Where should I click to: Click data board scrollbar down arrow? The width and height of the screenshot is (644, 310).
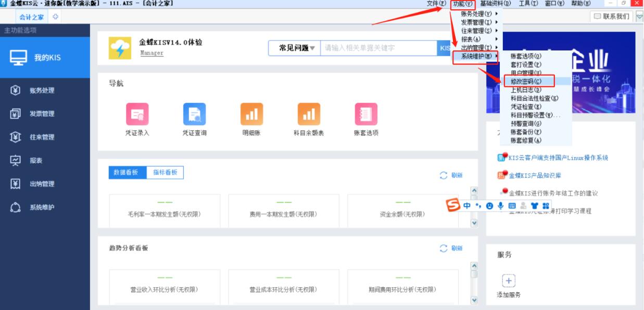(474, 223)
